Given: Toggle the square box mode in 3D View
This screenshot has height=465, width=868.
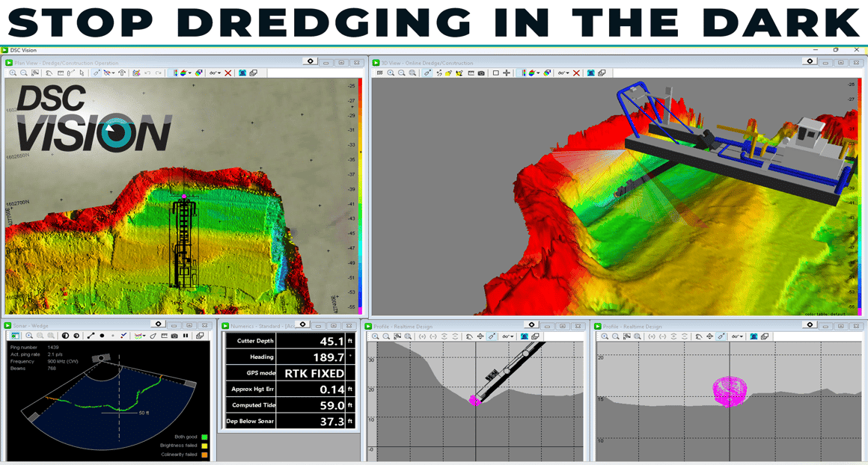Looking at the screenshot, I should 495,73.
